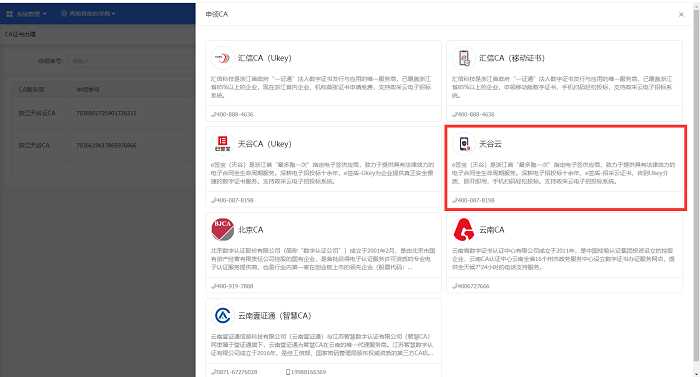Click phone number 400-919-7888 under 北京CA

234,286
